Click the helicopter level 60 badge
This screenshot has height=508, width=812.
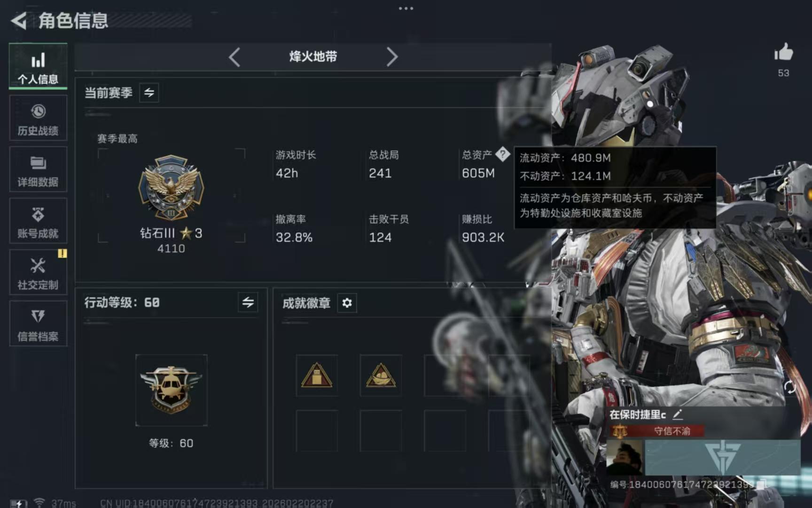pyautogui.click(x=171, y=390)
